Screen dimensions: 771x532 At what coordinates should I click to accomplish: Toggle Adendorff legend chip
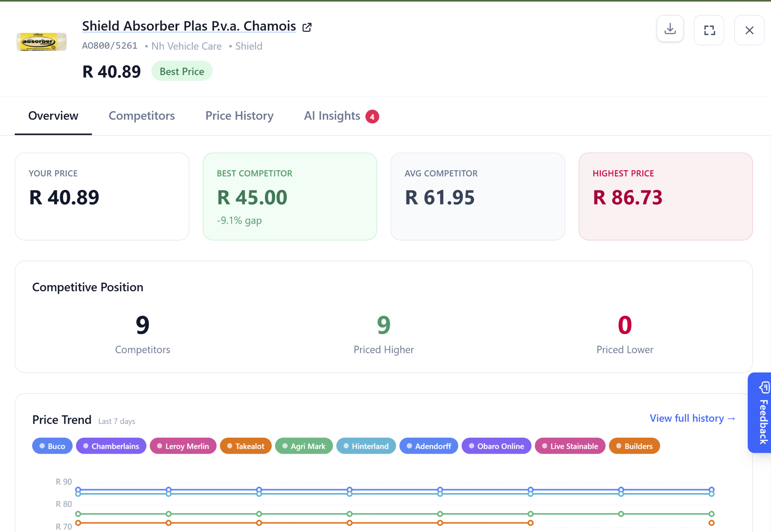click(429, 446)
